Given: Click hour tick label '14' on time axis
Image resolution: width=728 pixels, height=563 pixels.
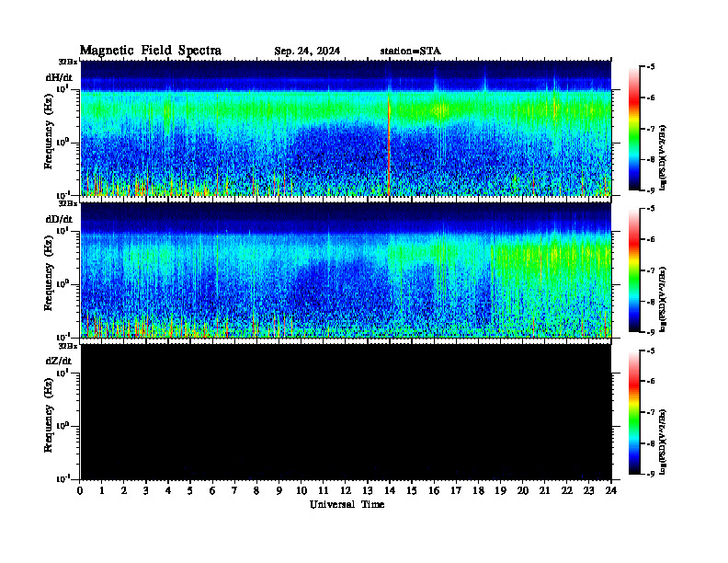Looking at the screenshot, I should click(390, 490).
